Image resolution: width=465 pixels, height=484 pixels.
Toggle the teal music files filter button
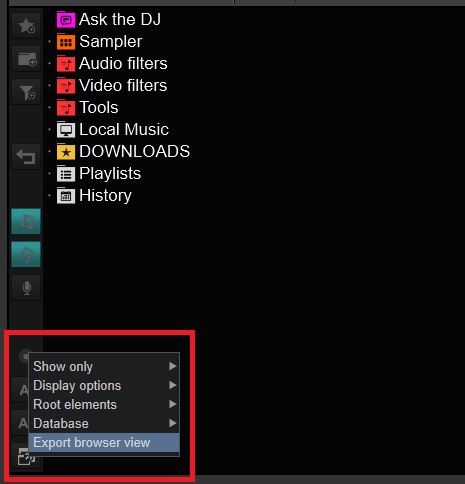click(26, 221)
